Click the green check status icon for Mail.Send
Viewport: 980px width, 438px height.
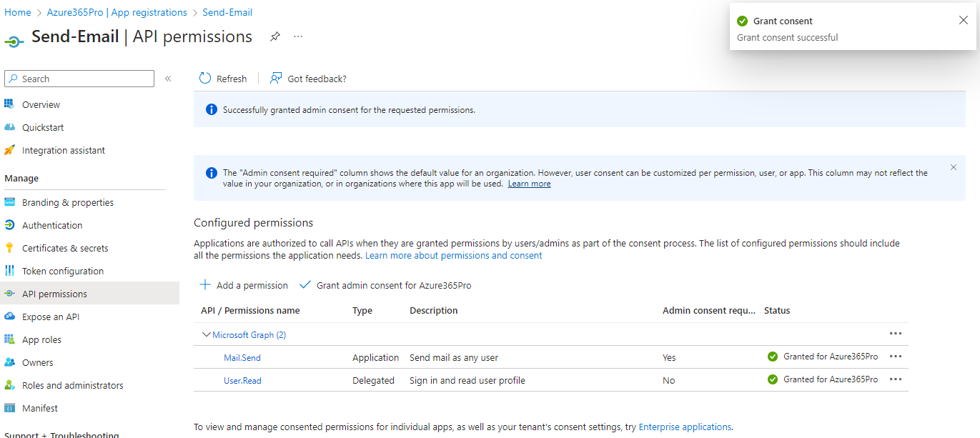pos(773,357)
